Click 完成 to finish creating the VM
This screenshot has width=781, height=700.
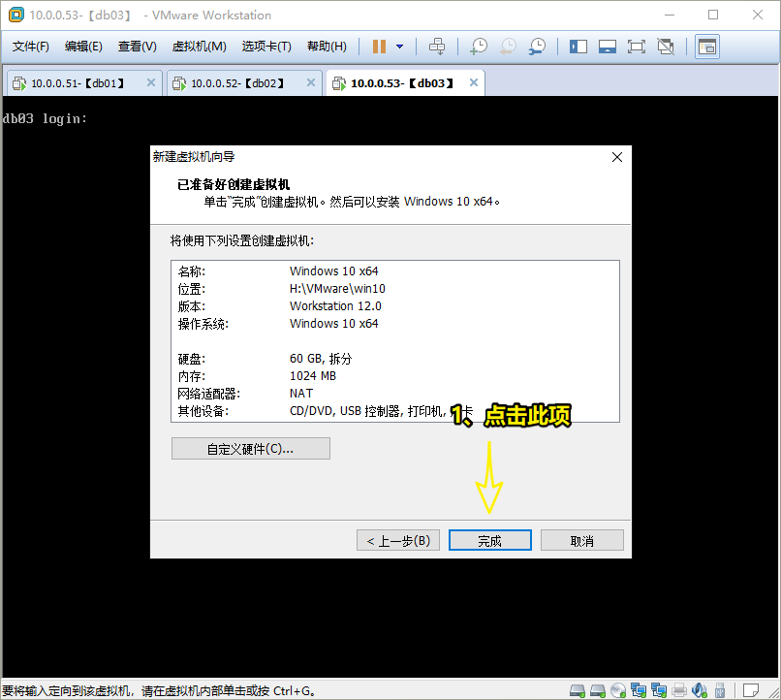(490, 541)
